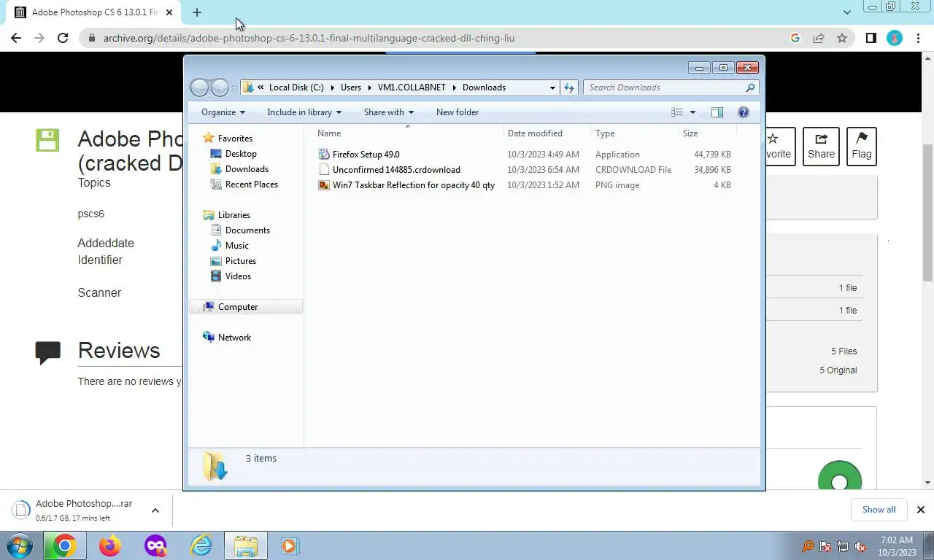Select the Firefox Setup 49.0 file icon
This screenshot has width=934, height=560.
click(325, 155)
